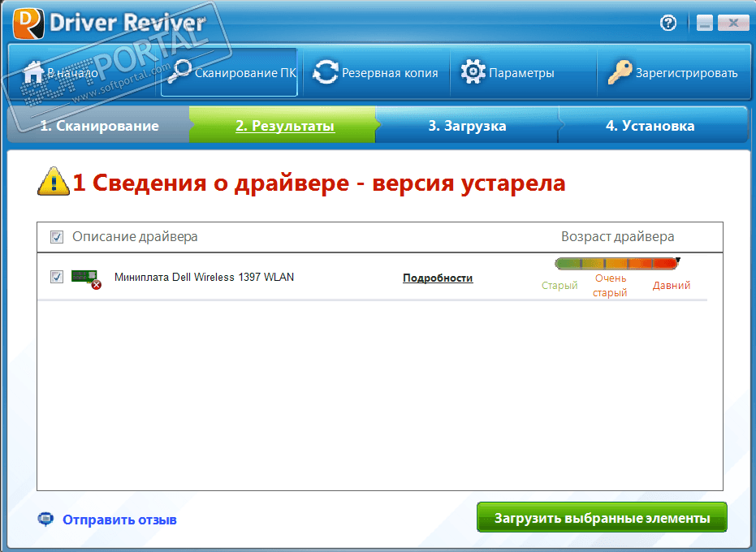Click the Driver Reviver logo icon
Viewport: 756px width, 552px height.
(x=28, y=24)
